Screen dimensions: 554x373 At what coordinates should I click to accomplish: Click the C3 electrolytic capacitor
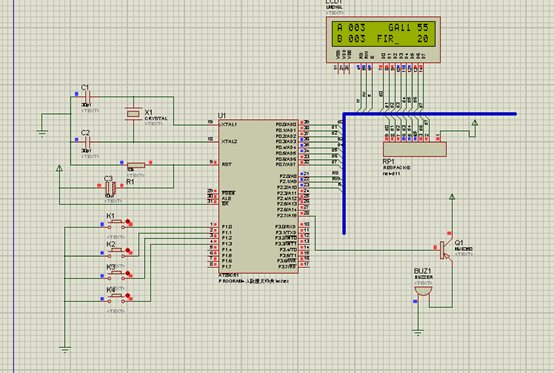(x=111, y=189)
